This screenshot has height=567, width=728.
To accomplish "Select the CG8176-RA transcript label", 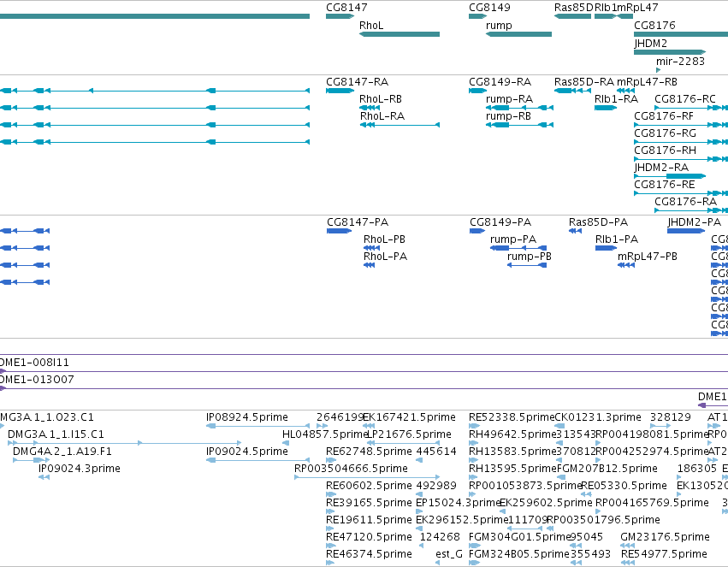I will 686,202.
